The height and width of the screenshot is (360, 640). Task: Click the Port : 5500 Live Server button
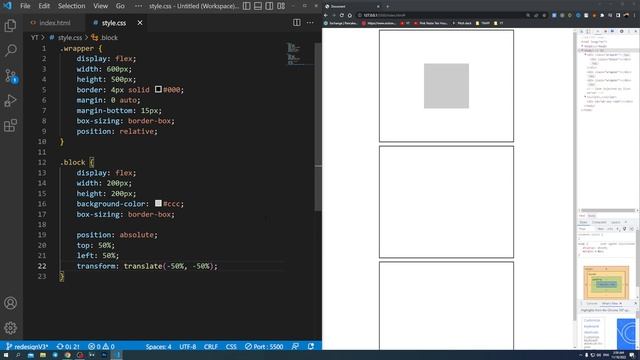[x=264, y=347]
